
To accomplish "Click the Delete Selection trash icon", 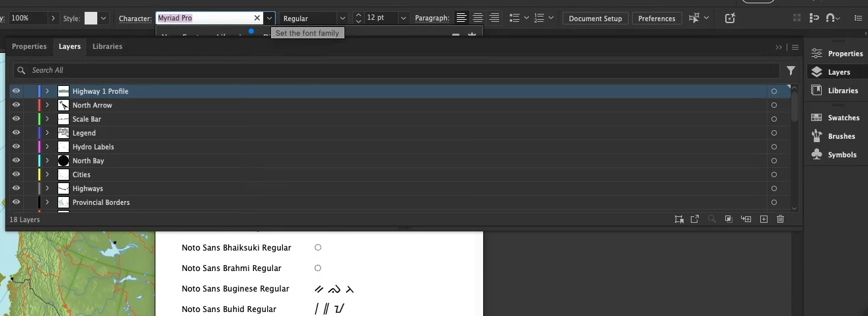I will pos(781,219).
